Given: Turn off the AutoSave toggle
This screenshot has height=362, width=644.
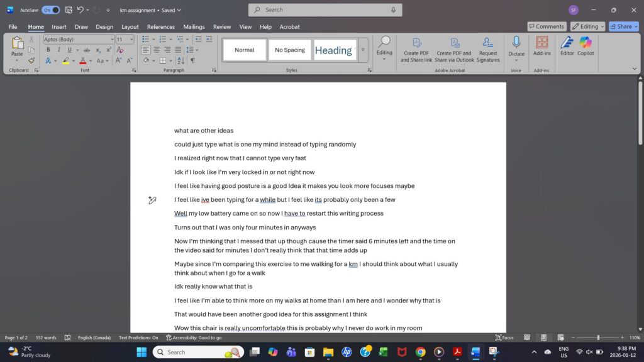Looking at the screenshot, I should tap(51, 10).
